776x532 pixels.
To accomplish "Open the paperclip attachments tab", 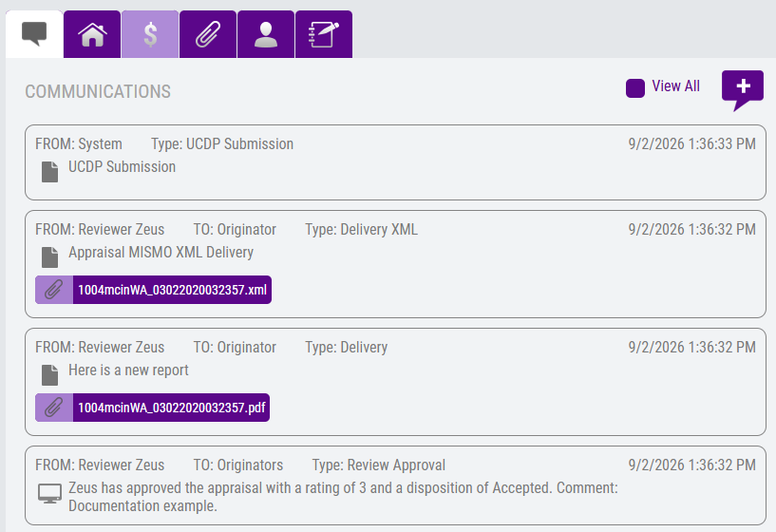I will point(208,34).
